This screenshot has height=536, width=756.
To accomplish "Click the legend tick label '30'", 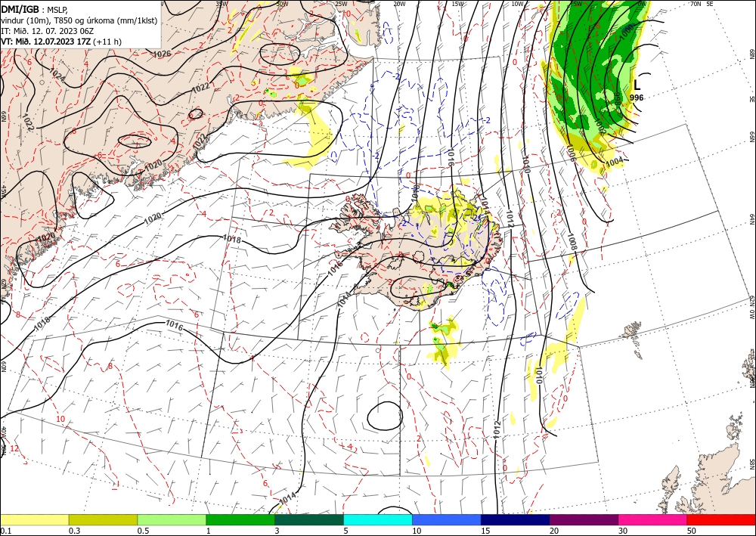I will (623, 531).
